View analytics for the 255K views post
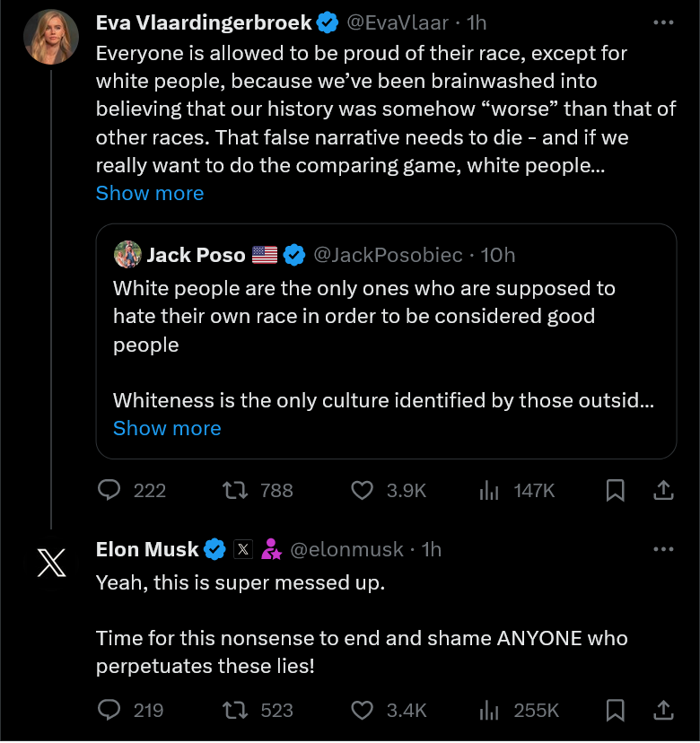This screenshot has width=700, height=743. click(x=489, y=711)
